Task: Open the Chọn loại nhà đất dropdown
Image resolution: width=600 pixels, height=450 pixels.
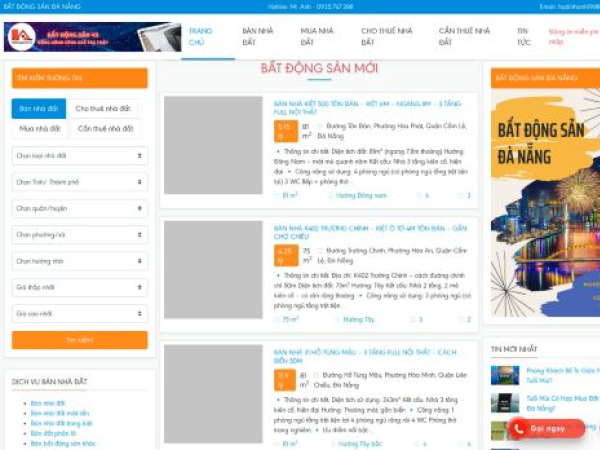Action: tap(80, 156)
